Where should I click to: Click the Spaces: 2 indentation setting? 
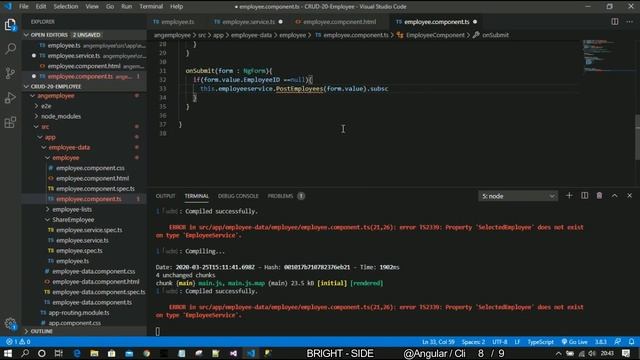click(x=473, y=342)
